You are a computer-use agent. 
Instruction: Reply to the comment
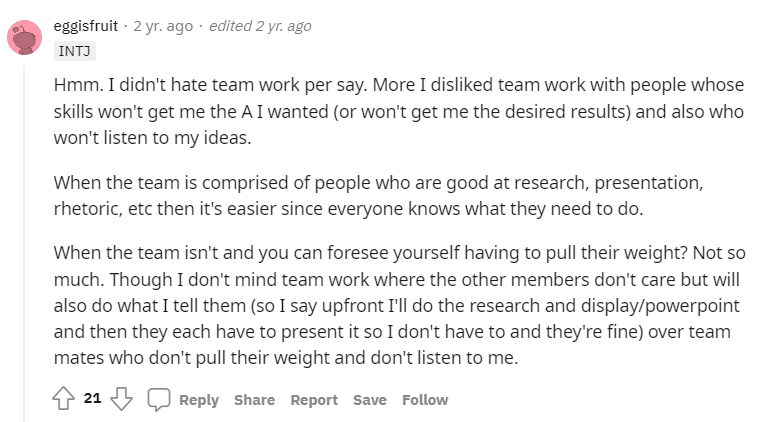tap(198, 399)
